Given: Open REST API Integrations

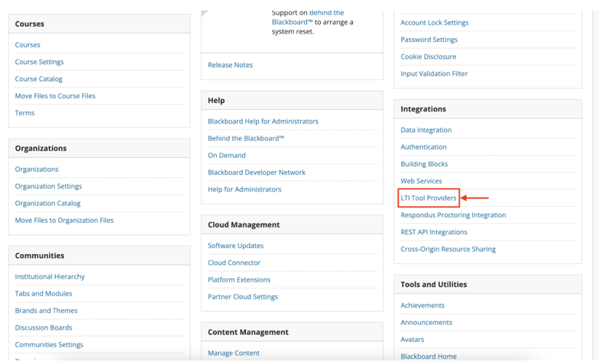Looking at the screenshot, I should (x=434, y=232).
